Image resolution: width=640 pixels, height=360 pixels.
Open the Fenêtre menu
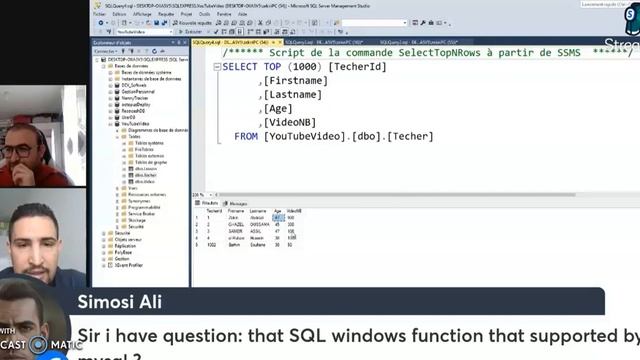pos(224,14)
